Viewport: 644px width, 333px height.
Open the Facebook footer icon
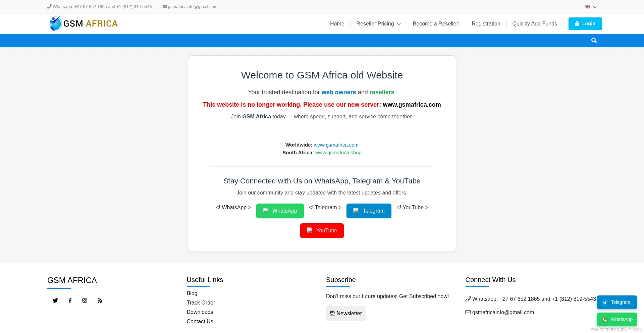[x=70, y=300]
